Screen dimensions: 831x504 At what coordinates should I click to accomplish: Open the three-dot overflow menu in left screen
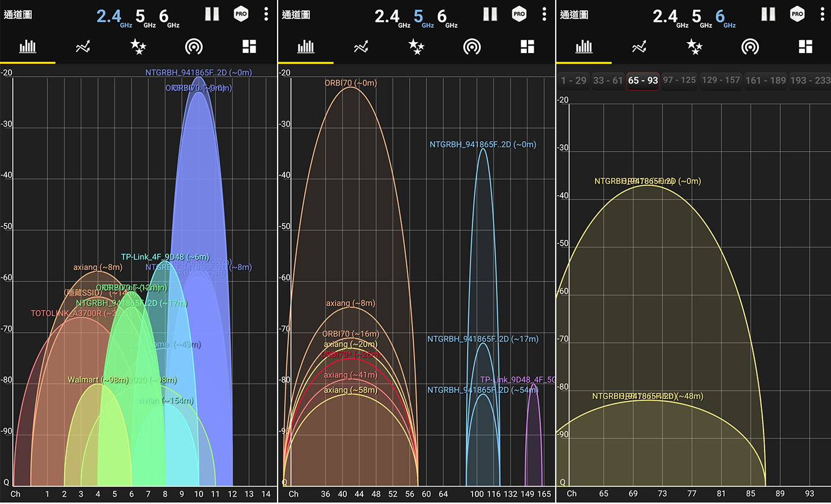click(266, 14)
